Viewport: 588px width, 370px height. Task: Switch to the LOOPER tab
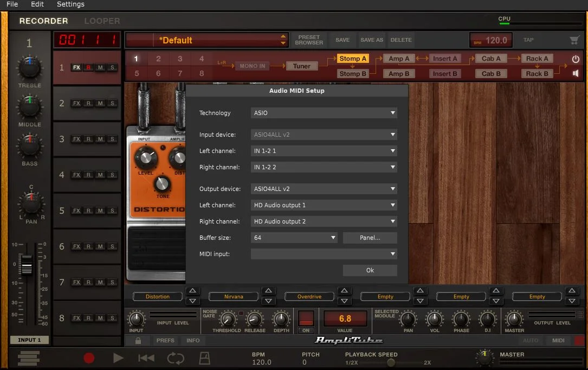pyautogui.click(x=102, y=21)
